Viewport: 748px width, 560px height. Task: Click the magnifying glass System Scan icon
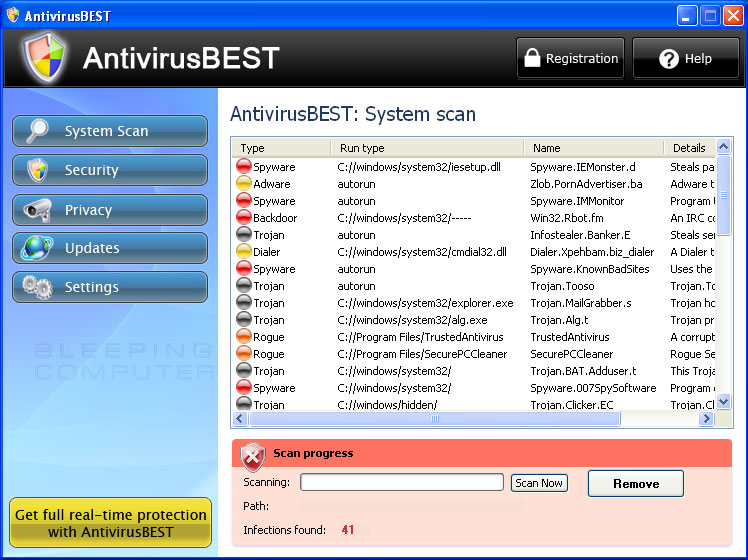[38, 131]
